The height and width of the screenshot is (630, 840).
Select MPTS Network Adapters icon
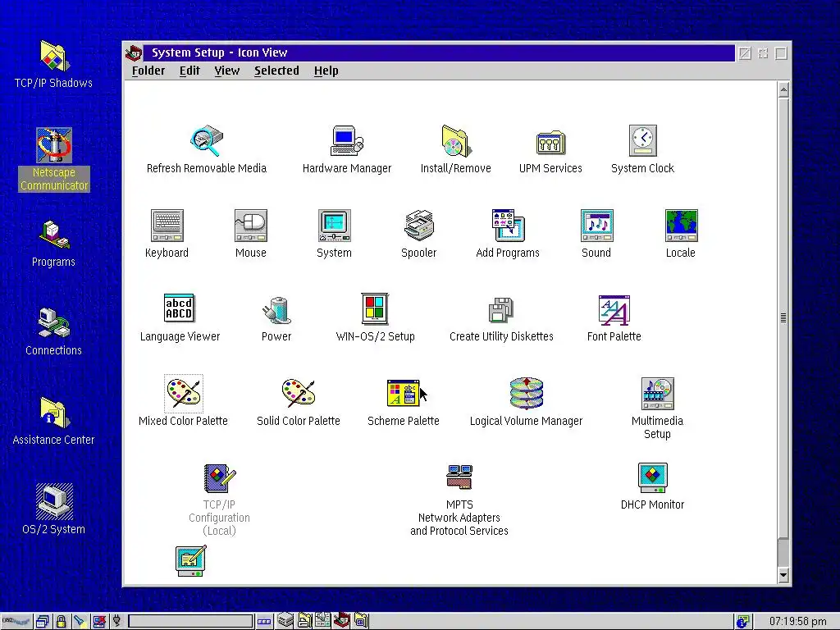459,477
